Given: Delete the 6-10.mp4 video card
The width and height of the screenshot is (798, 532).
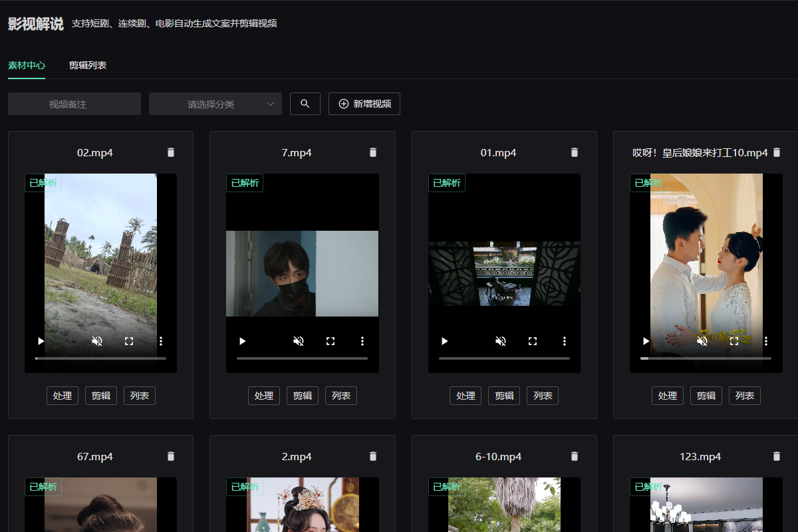Looking at the screenshot, I should (x=575, y=457).
